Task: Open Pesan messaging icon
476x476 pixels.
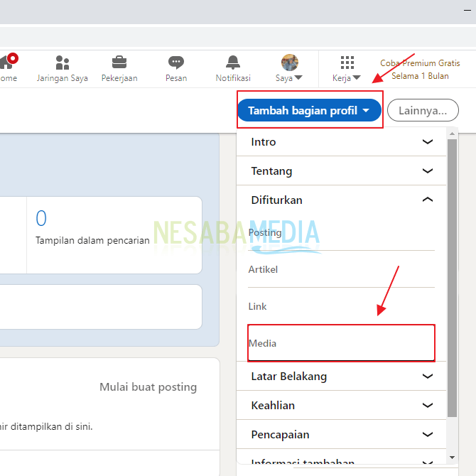Action: click(176, 63)
